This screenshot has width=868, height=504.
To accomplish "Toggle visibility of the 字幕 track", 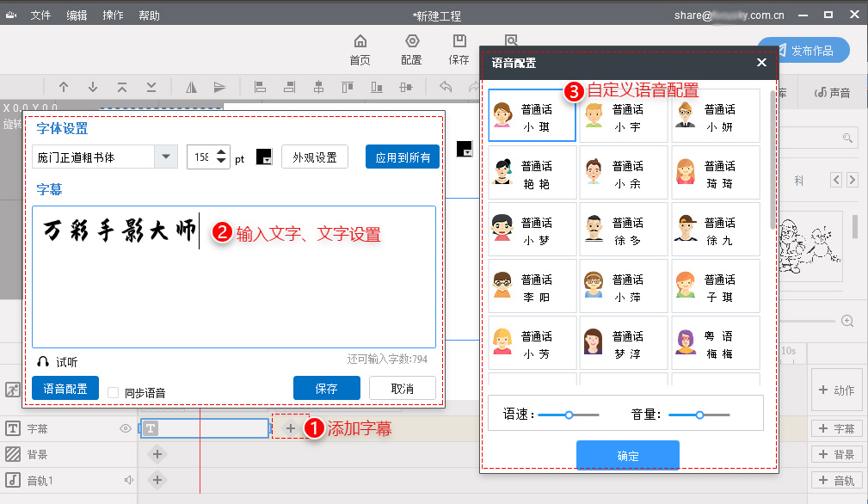I will pos(127,427).
